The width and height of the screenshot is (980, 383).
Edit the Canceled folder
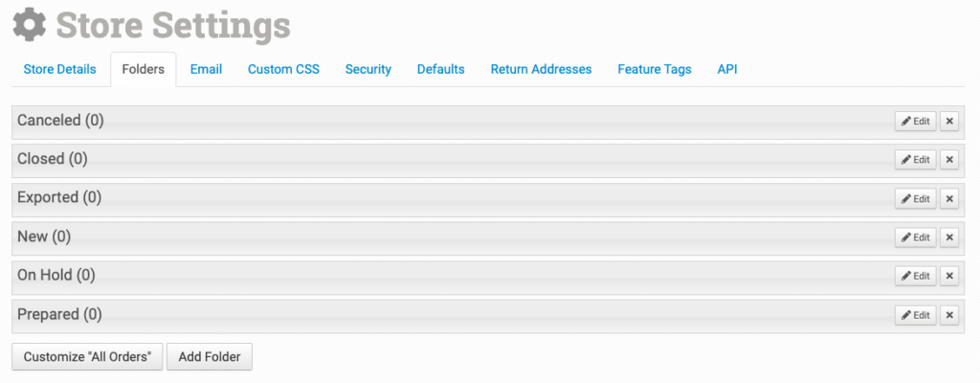(x=915, y=122)
